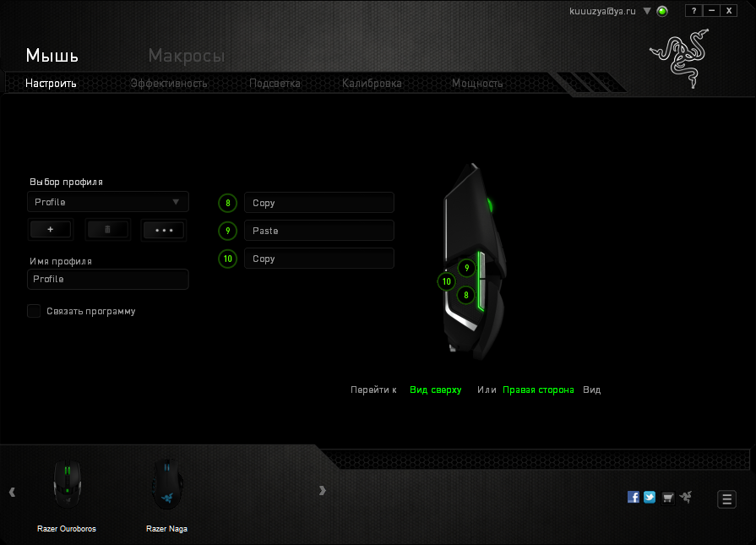The height and width of the screenshot is (545, 756).
Task: Click the Twitter icon
Action: 650,497
